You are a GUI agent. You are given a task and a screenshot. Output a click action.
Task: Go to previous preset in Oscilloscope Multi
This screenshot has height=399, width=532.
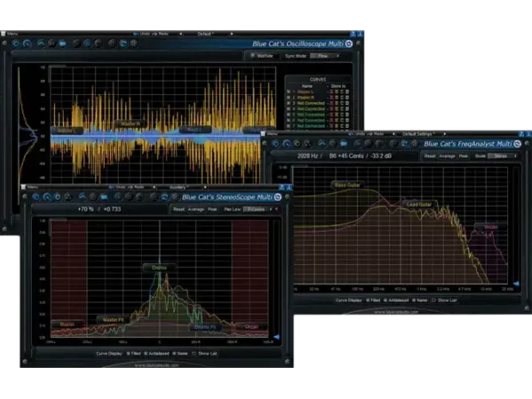181,34
